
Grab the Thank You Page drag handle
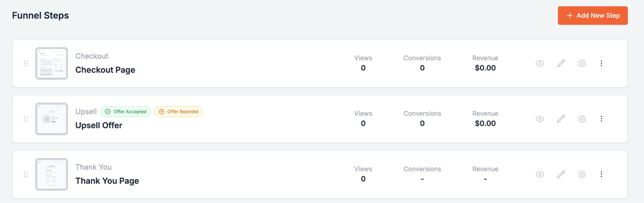[26, 174]
